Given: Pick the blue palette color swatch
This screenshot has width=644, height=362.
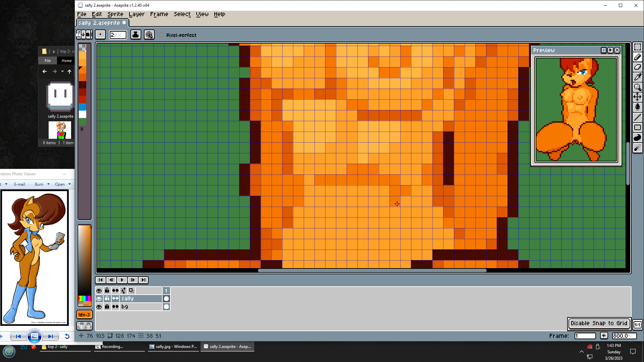Looking at the screenshot, I should (83, 107).
